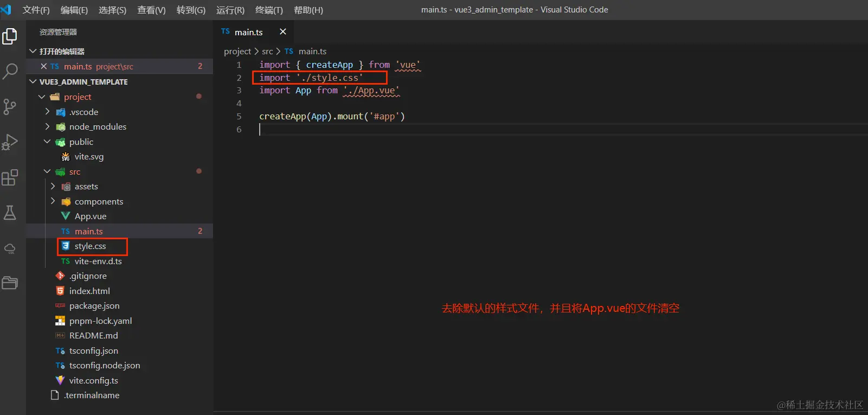Viewport: 868px width, 415px height.
Task: Expand the .vscode folder
Action: pos(47,112)
